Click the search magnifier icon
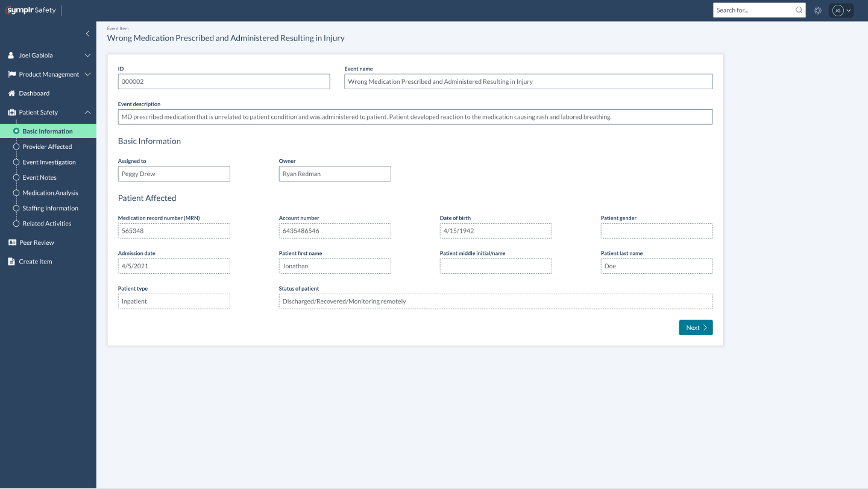 [799, 10]
